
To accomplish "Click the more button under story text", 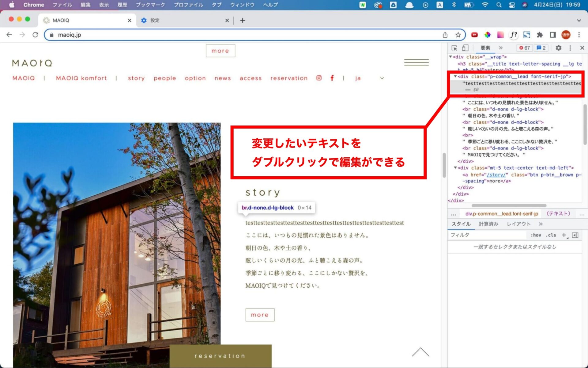I will click(260, 315).
